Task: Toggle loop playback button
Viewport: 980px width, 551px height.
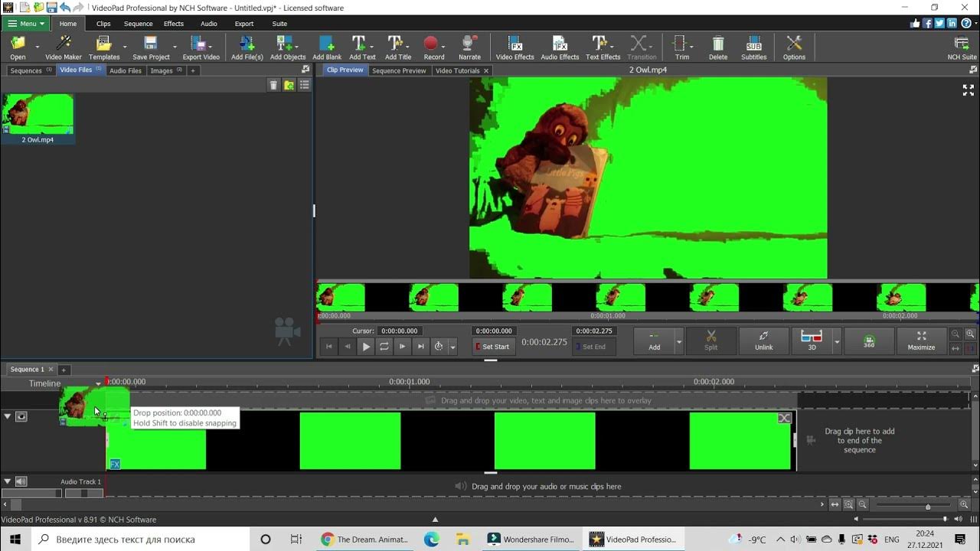Action: point(384,347)
